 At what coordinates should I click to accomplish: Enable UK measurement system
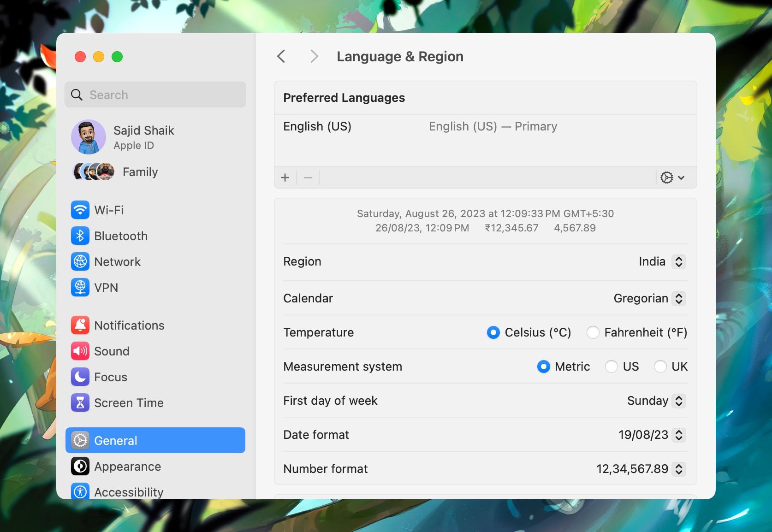660,366
